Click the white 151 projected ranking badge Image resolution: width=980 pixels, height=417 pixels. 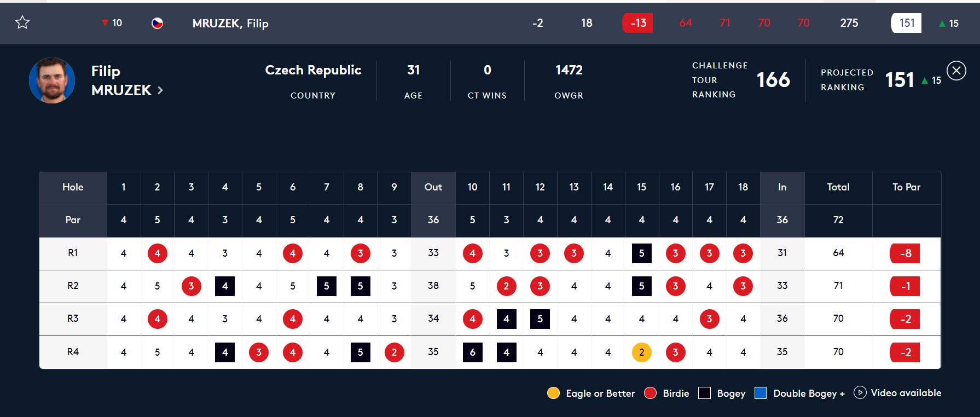(906, 23)
